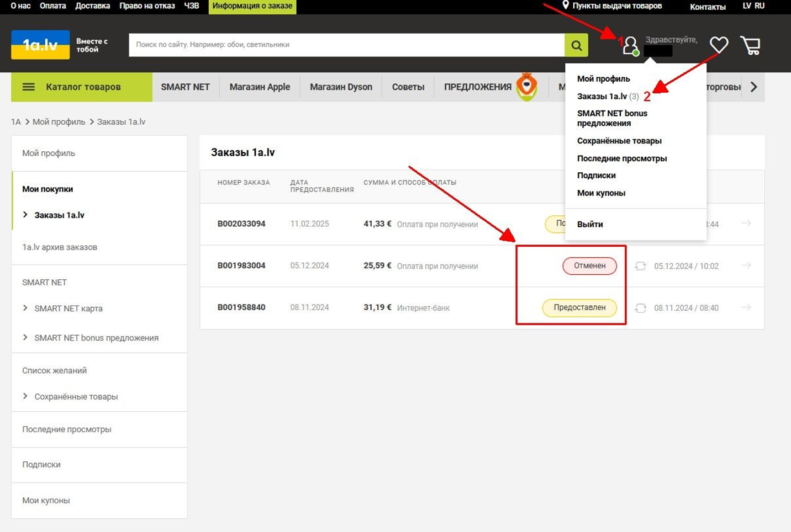The image size is (791, 532).
Task: Open the wishlist heart icon
Action: [719, 45]
